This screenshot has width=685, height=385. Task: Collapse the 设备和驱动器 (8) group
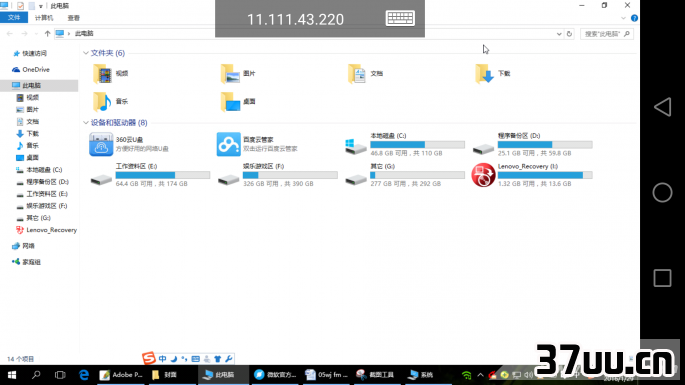click(86, 123)
